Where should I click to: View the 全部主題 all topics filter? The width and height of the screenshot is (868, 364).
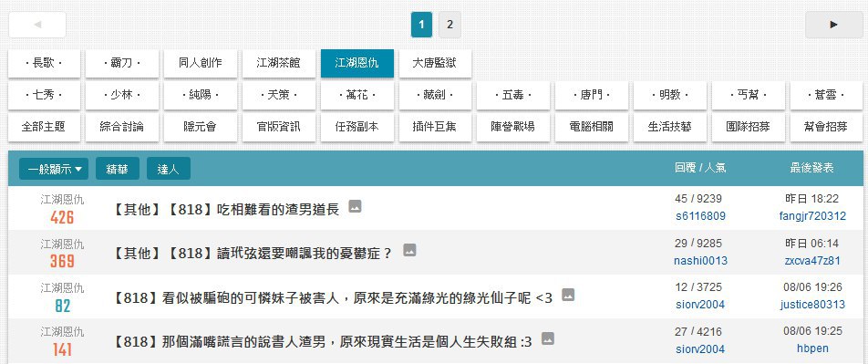(x=44, y=127)
